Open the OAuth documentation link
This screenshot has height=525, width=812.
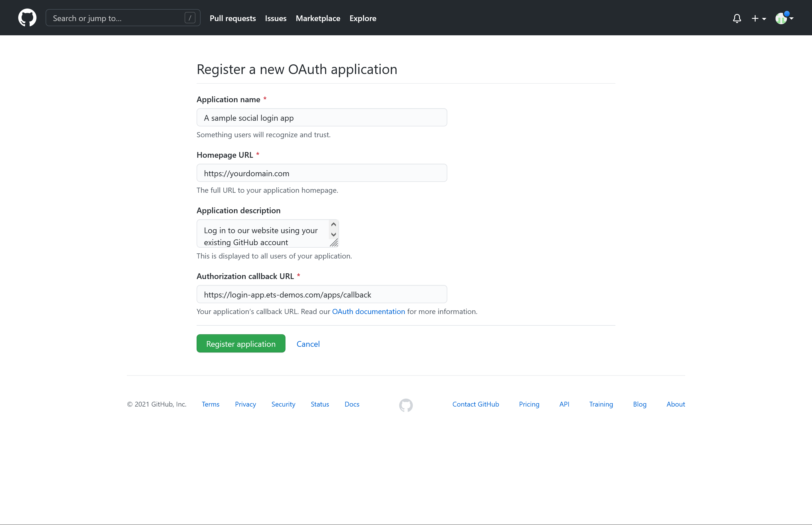tap(368, 311)
